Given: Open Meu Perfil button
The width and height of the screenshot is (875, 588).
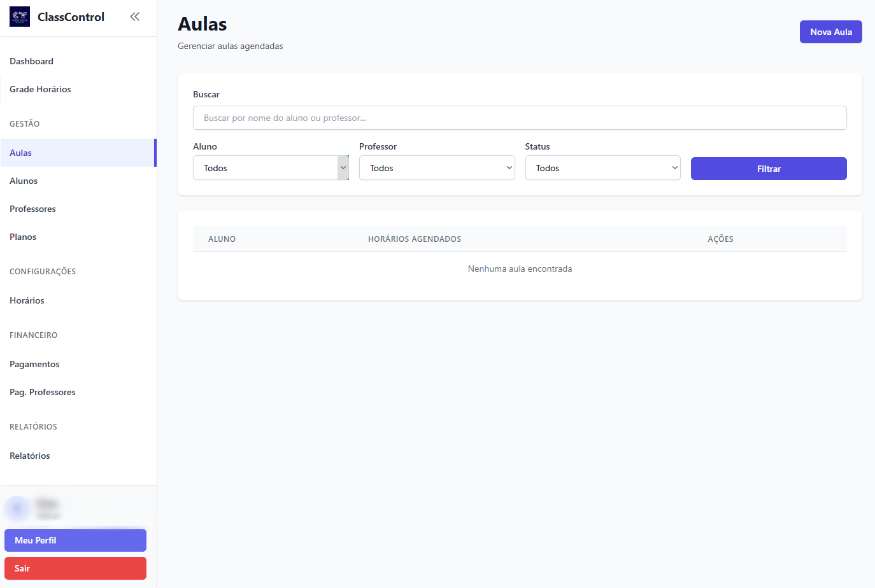Looking at the screenshot, I should point(75,540).
